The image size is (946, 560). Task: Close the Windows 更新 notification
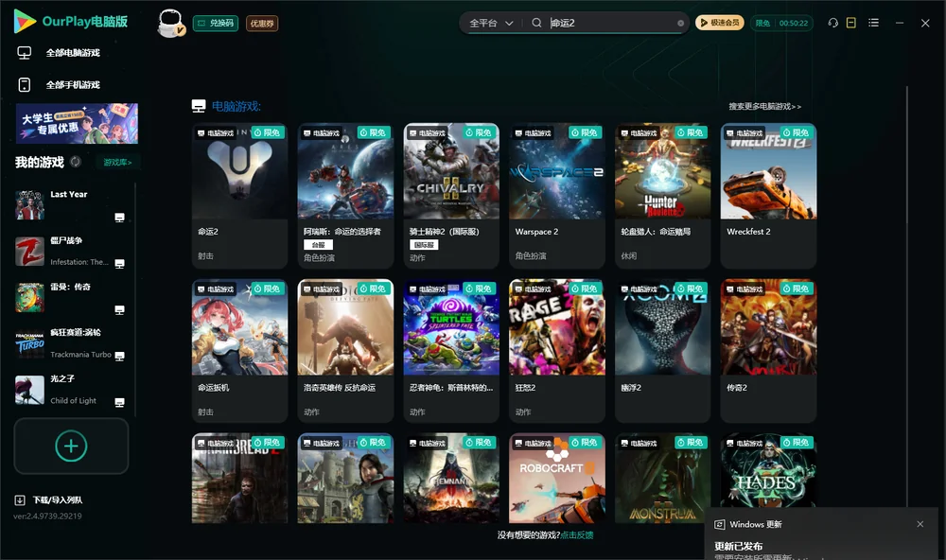coord(920,524)
